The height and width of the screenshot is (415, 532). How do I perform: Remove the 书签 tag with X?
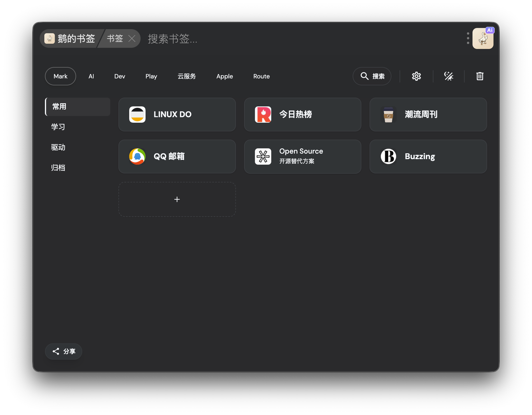pos(132,38)
